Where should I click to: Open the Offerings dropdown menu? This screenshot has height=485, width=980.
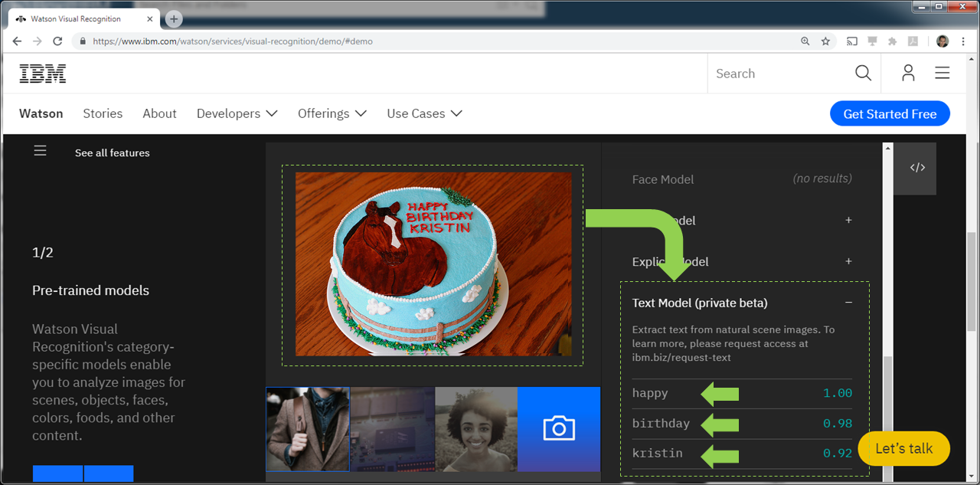pyautogui.click(x=332, y=113)
